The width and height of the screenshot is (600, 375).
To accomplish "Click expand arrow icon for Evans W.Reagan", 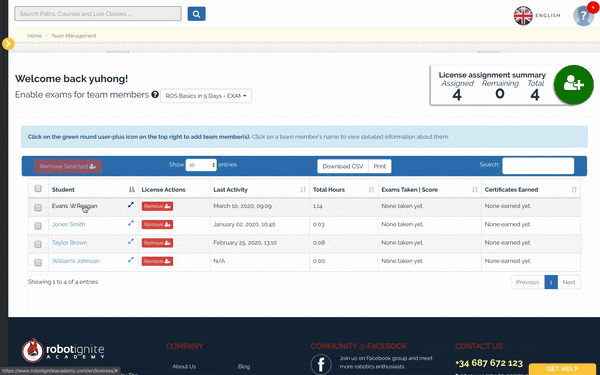I will [131, 205].
